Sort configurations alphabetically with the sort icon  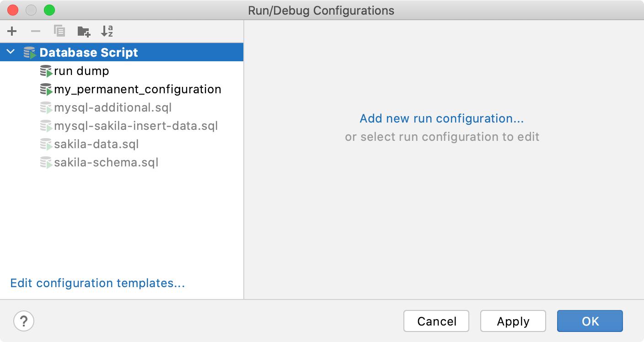[x=107, y=31]
